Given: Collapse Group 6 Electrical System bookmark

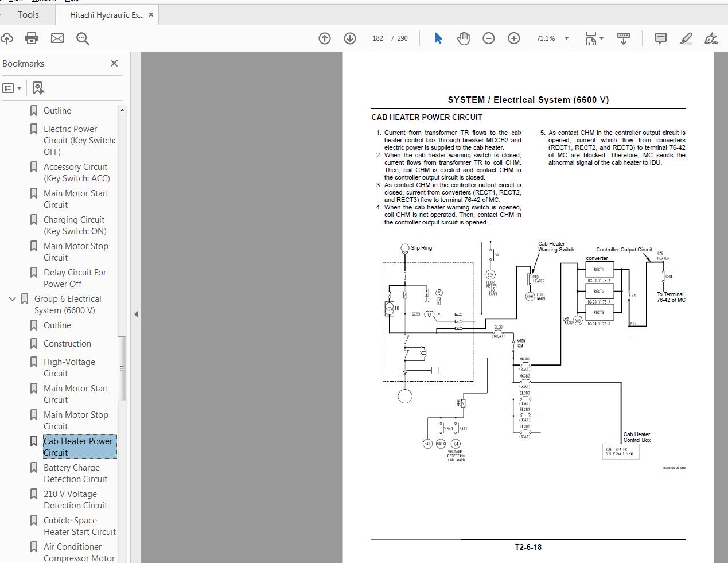Looking at the screenshot, I should tap(13, 299).
